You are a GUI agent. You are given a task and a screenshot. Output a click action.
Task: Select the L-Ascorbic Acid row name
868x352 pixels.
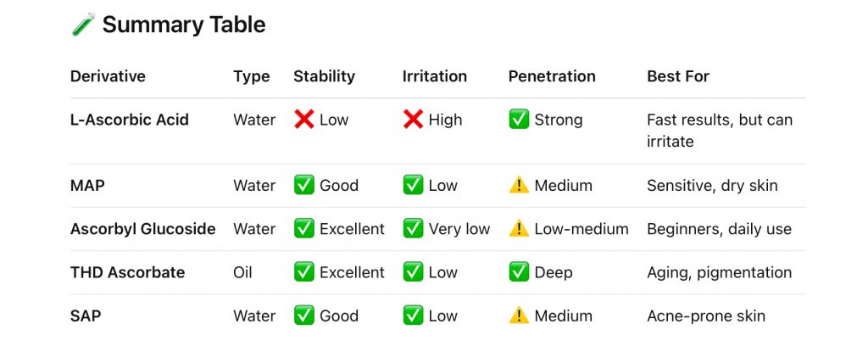click(x=129, y=120)
